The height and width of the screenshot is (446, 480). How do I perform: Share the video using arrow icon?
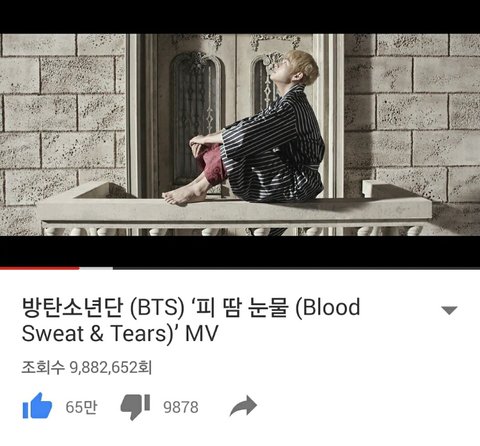[x=243, y=406]
